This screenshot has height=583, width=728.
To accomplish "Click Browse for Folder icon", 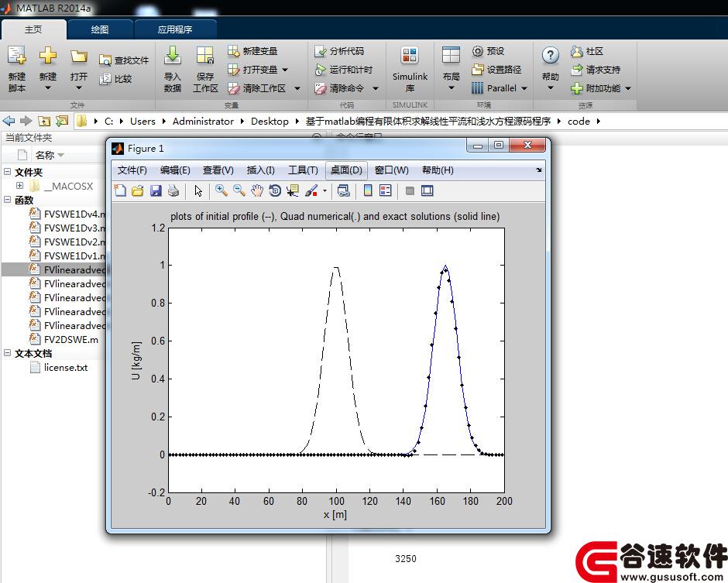I will [x=62, y=121].
